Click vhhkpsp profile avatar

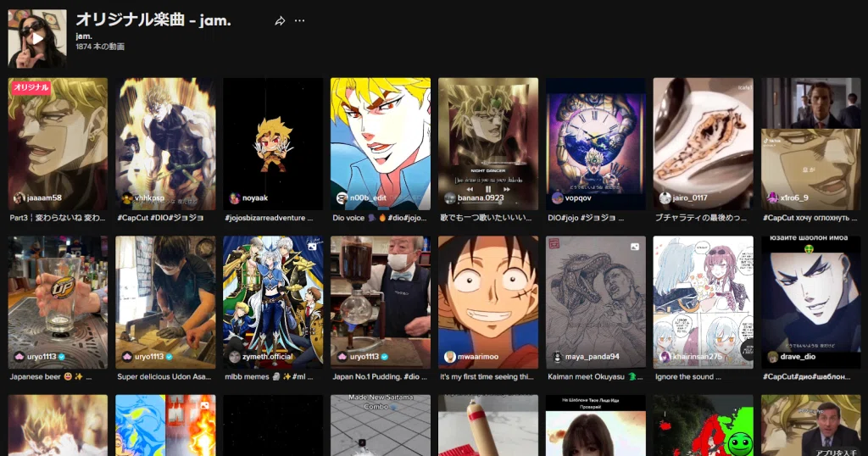pyautogui.click(x=127, y=197)
